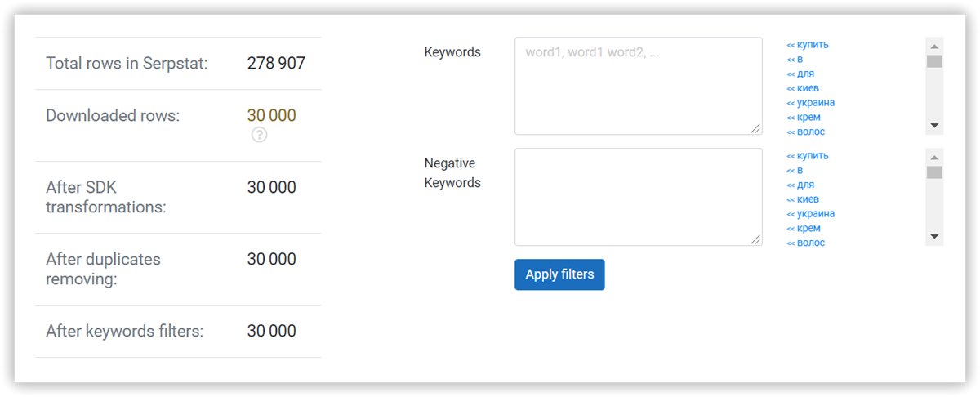Click the down arrow of the Negative Keywords suggestions
Screen dimensions: 980x397
[x=935, y=238]
